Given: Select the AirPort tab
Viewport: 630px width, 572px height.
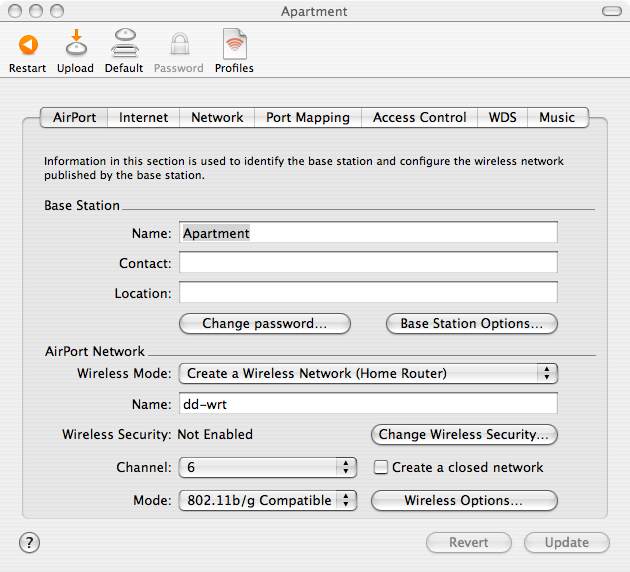Looking at the screenshot, I should pos(74,117).
